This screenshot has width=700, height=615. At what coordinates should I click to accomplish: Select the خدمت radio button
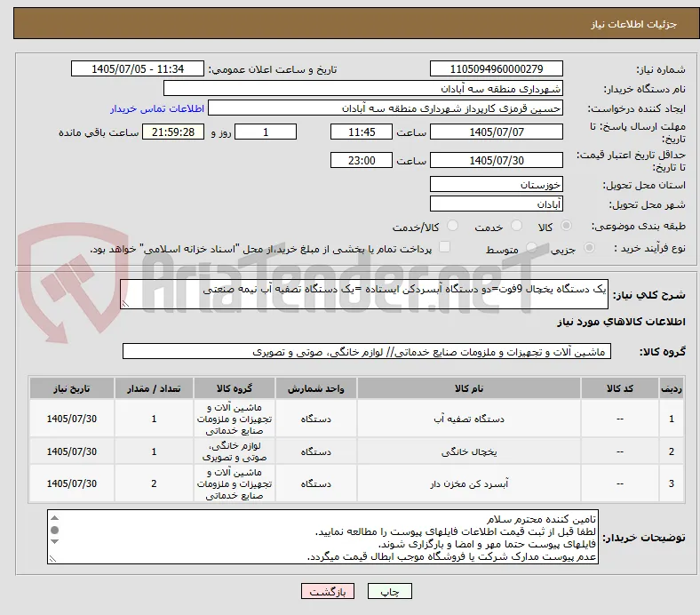(x=516, y=226)
